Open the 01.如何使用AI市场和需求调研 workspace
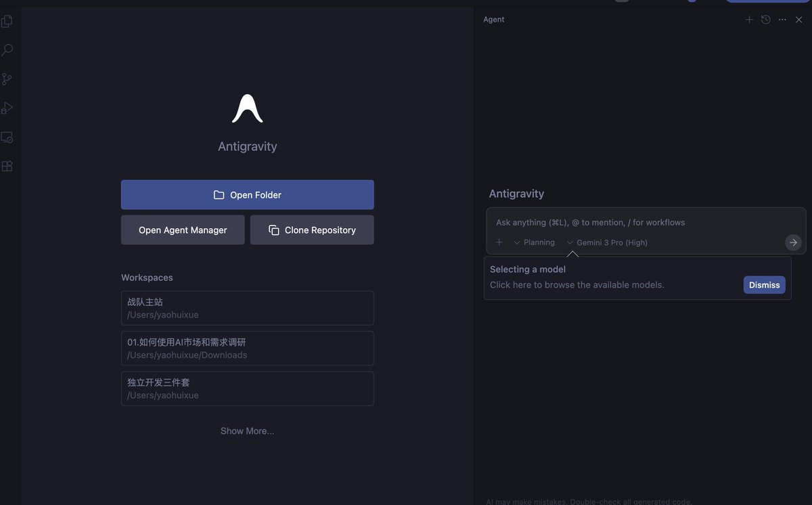Viewport: 812px width, 505px height. (247, 348)
